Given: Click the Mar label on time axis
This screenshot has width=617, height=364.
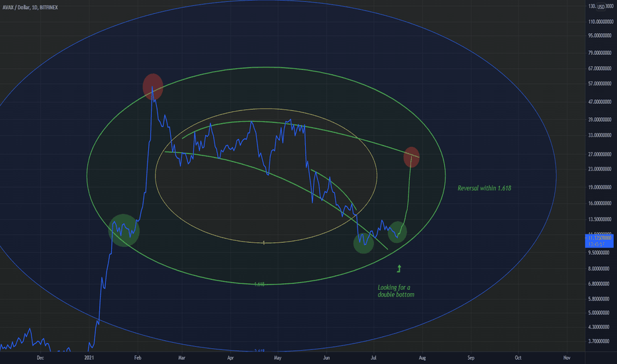Looking at the screenshot, I should tap(181, 357).
